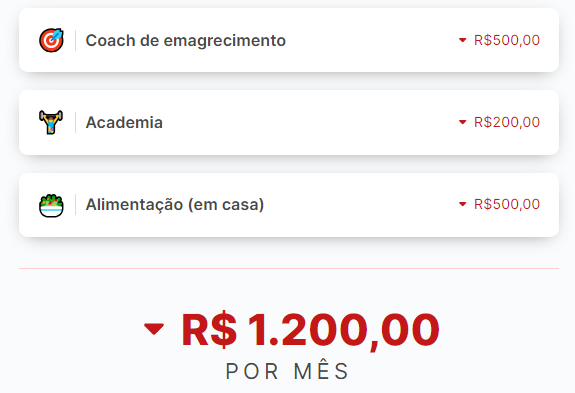This screenshot has width=575, height=393.
Task: Select the Alimentação (em casa) label
Action: click(x=175, y=205)
